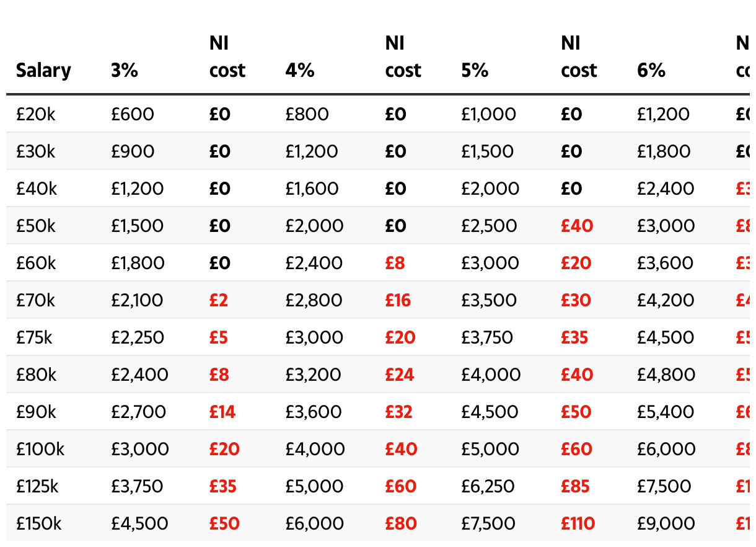Screen dimensions: 756x547
Task: Click the £100k salary row label
Action: pos(40,449)
